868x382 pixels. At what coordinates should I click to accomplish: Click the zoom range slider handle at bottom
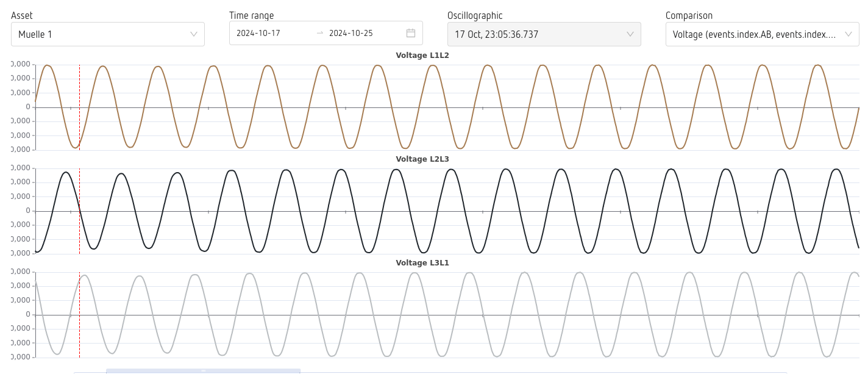pyautogui.click(x=203, y=371)
